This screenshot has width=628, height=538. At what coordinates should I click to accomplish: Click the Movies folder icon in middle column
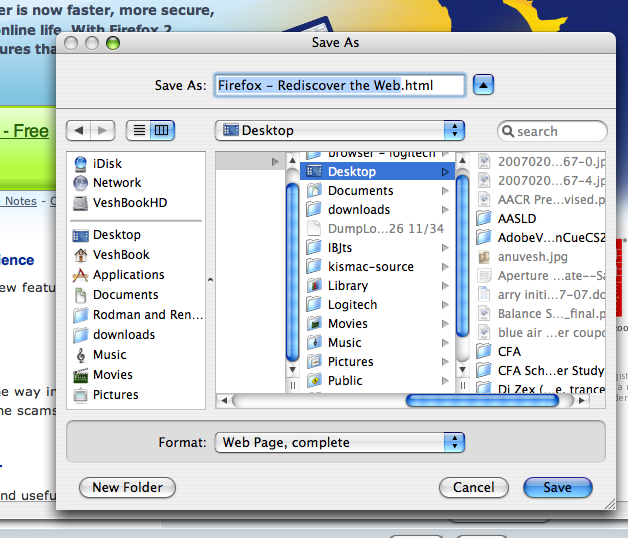coord(314,324)
